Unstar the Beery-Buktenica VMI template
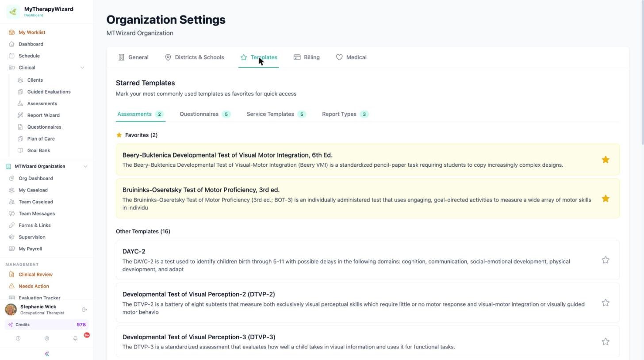This screenshot has width=644, height=360. (x=606, y=160)
